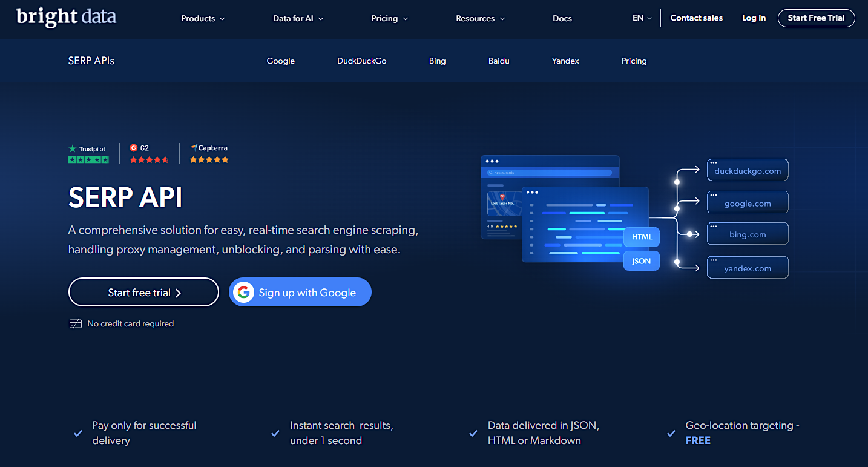Click the Pay only for successful delivery text
Viewport: 868px width, 467px height.
pos(144,433)
